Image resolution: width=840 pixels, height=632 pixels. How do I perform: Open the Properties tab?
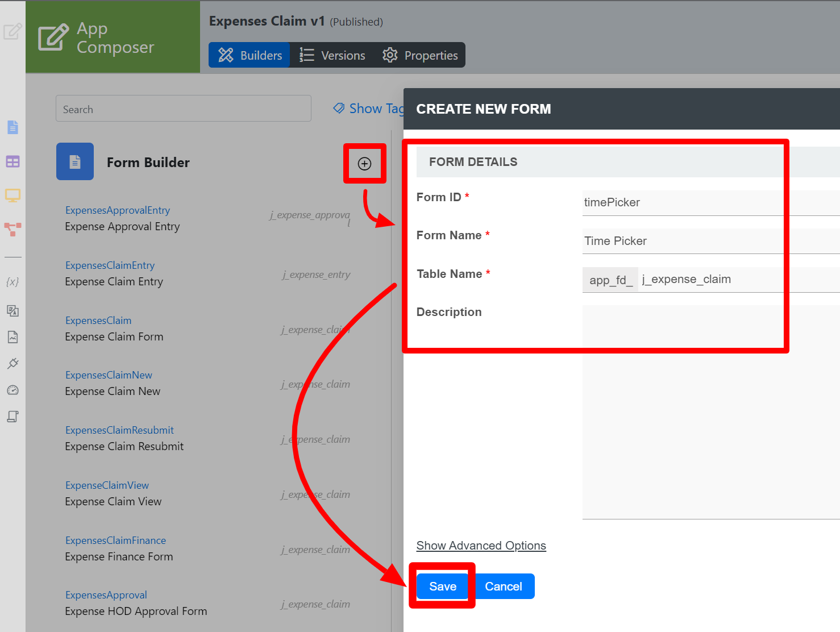pos(420,55)
